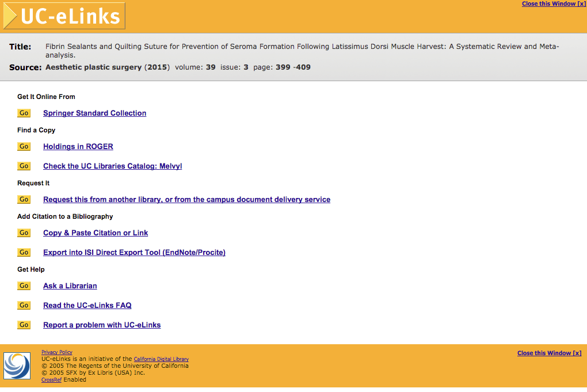Click the source journal 'Aesthetic plastic surgery'

coord(94,67)
